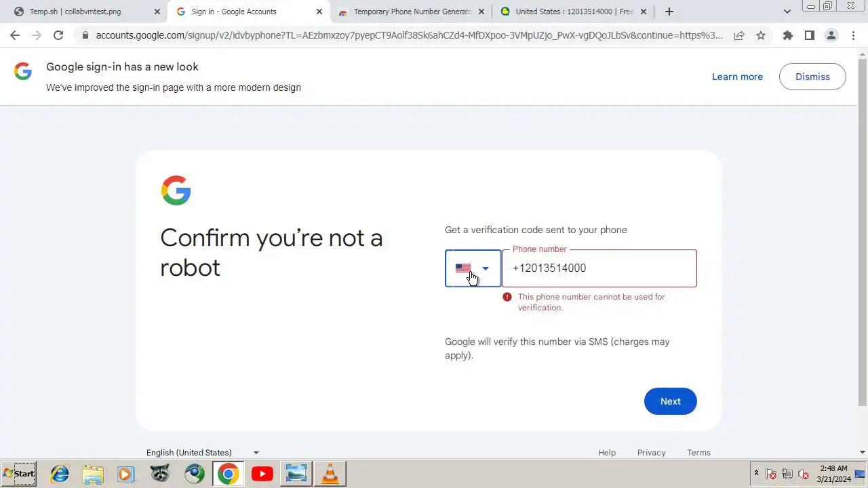Viewport: 868px width, 488px height.
Task: Go back with the browser back arrow
Action: (15, 35)
